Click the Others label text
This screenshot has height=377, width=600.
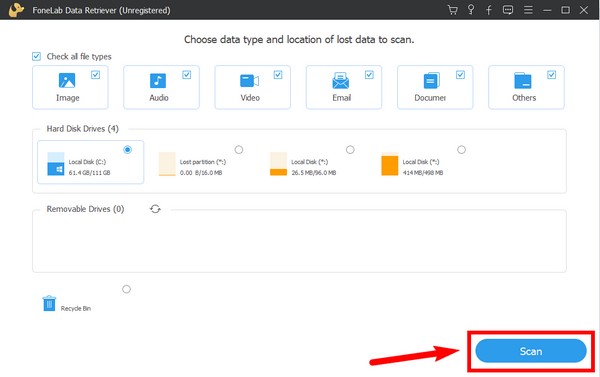(x=524, y=98)
